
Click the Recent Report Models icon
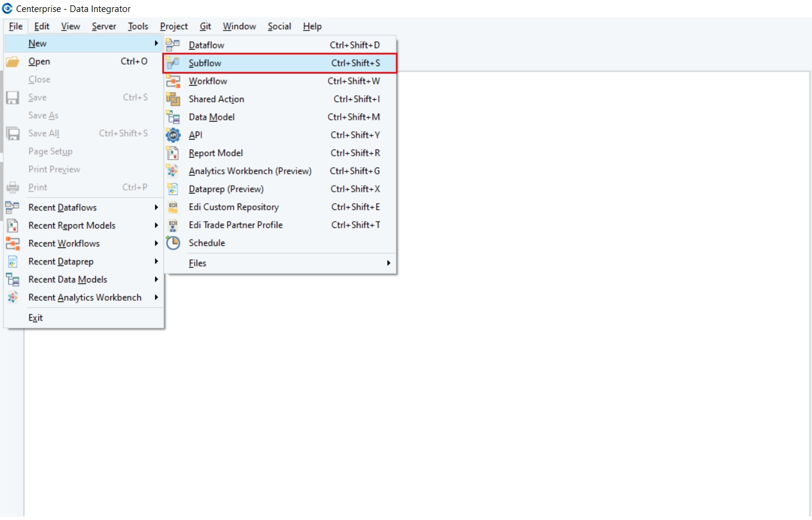13,225
